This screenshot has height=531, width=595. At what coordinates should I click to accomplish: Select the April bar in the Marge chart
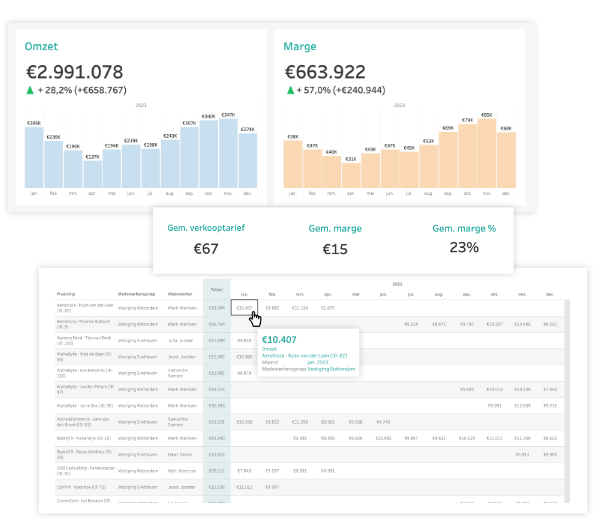point(351,175)
